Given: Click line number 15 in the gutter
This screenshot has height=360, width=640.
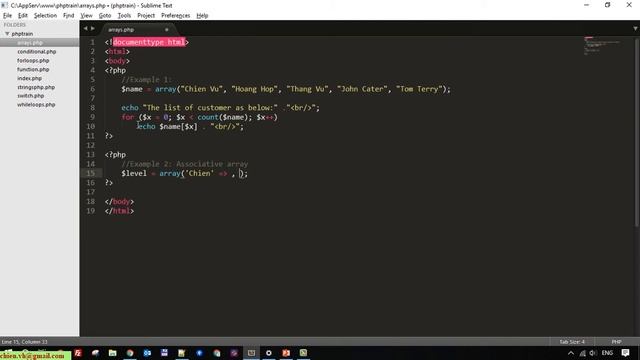Looking at the screenshot, I should [90, 173].
